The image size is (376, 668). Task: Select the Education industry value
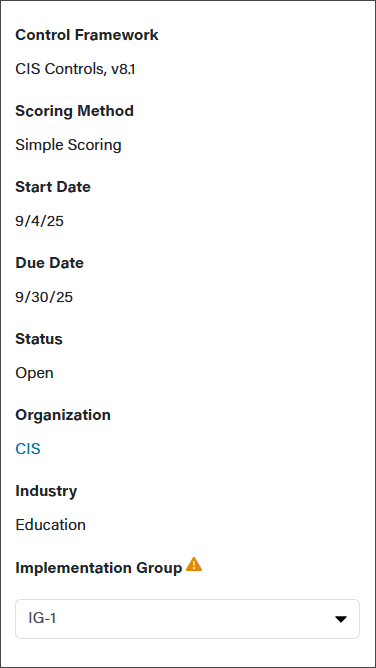coord(51,524)
